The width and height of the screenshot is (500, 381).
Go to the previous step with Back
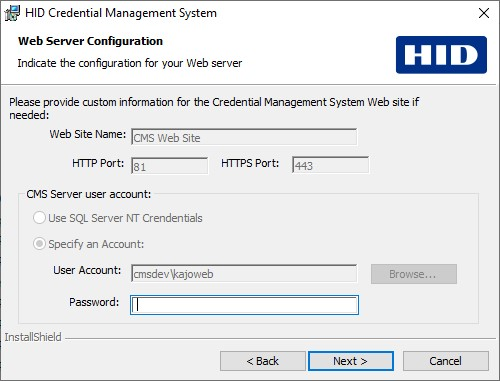263,361
